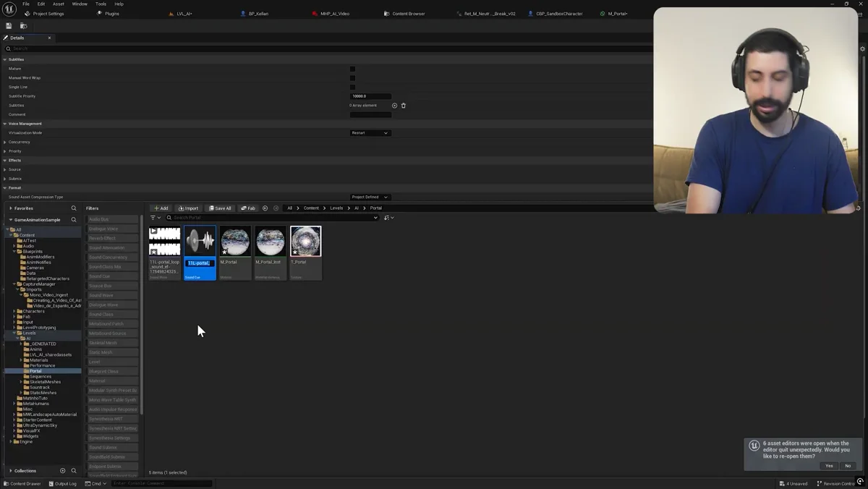This screenshot has width=868, height=489.
Task: Click the browse to asset icon
Action: 23,26
